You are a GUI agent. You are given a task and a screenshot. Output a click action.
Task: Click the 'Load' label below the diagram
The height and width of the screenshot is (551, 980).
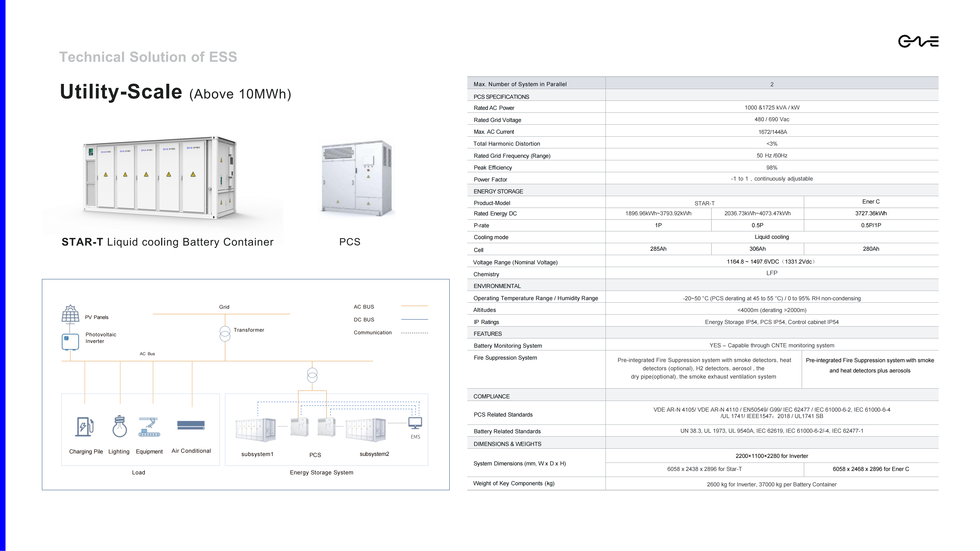[x=139, y=473]
